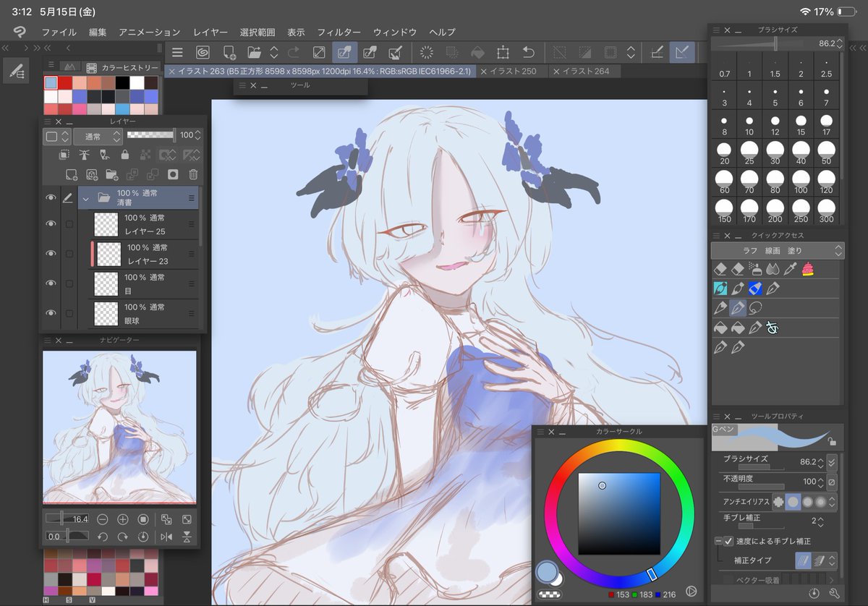Screen dimensions: 868x606
Task: Select brush size 30 preset
Action: (x=775, y=153)
